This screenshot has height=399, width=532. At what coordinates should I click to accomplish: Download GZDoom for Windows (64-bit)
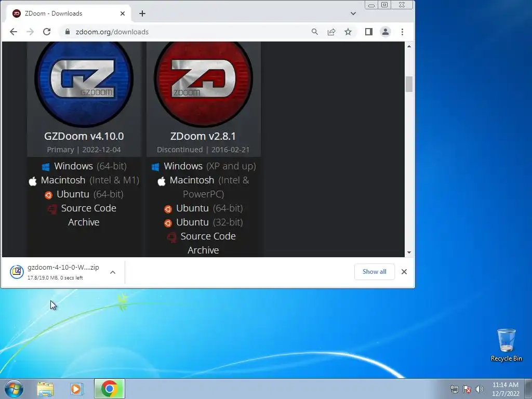pos(84,166)
